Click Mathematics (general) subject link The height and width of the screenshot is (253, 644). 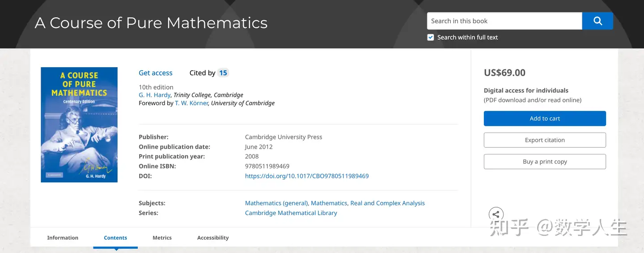coord(276,203)
